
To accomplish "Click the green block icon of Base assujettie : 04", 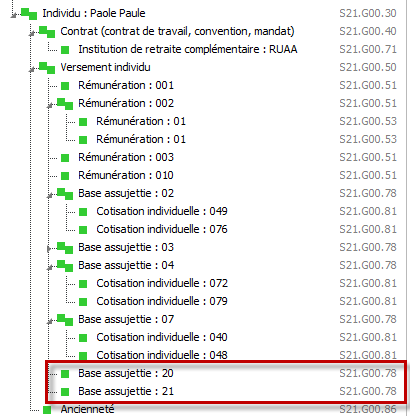I will (65, 266).
